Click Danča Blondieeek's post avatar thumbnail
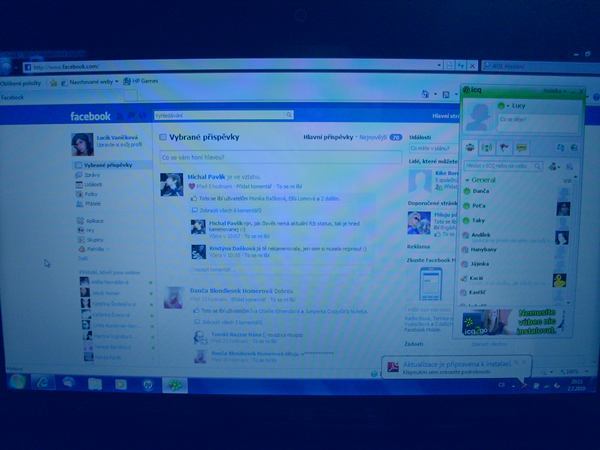Viewport: 600px width, 450px height. [173, 297]
